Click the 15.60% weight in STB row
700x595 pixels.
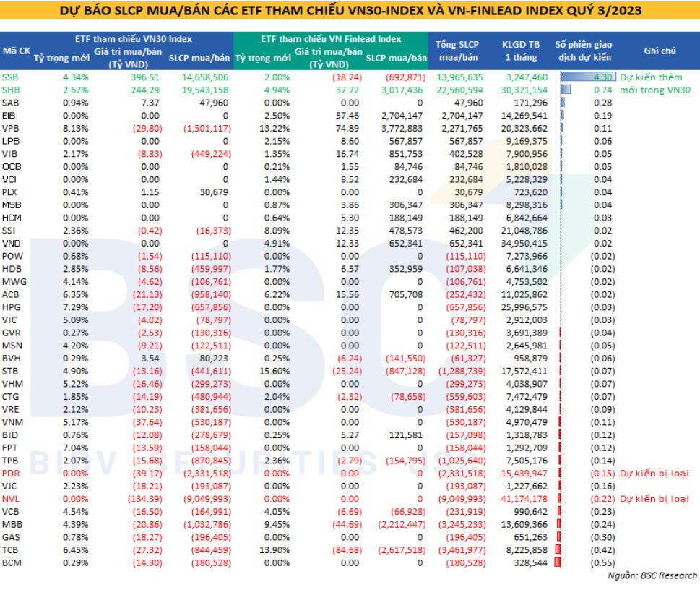(x=275, y=372)
